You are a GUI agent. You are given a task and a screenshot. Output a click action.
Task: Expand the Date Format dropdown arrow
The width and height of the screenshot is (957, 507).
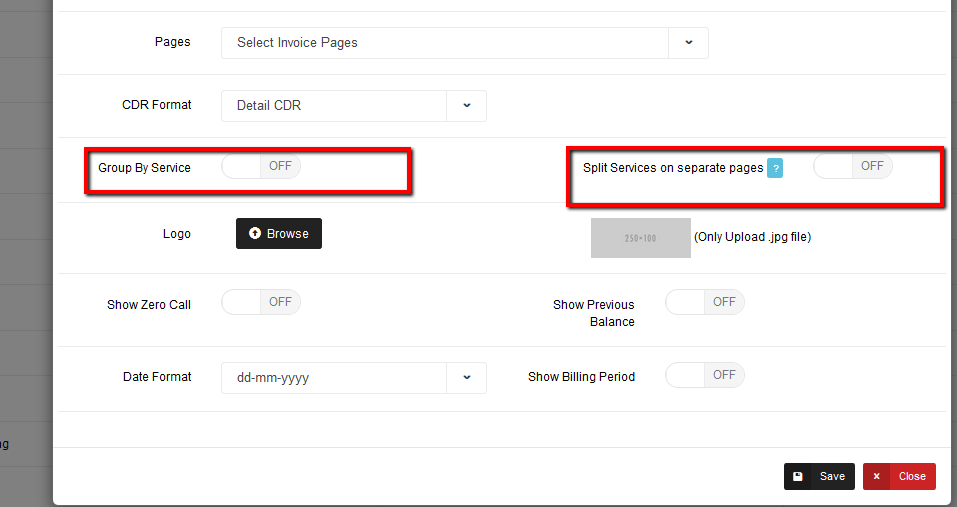coord(466,378)
